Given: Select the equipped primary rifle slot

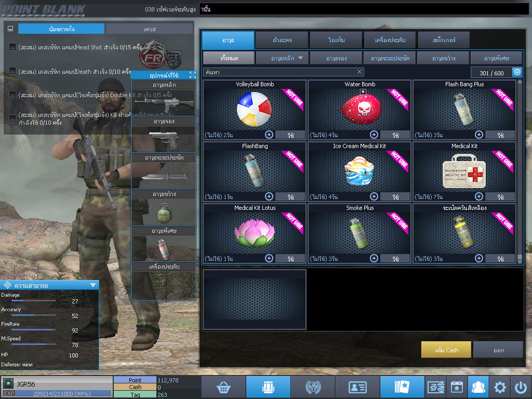Looking at the screenshot, I should [164, 103].
